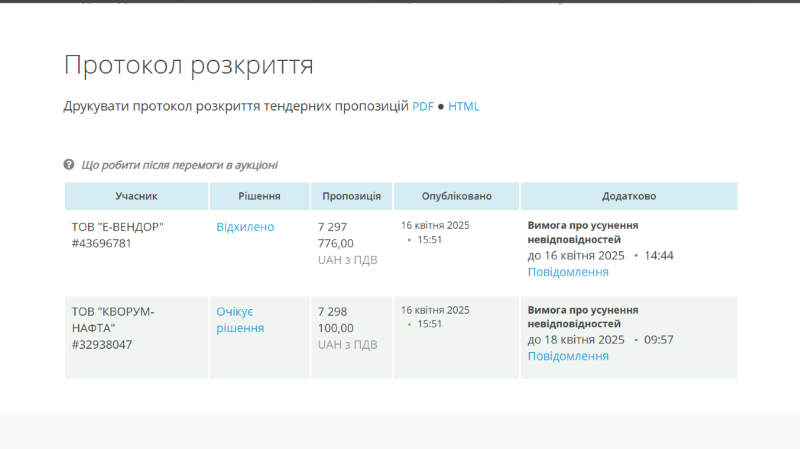Screen dimensions: 800x449
Task: Click the "Пропозиція" column header
Action: pyautogui.click(x=351, y=196)
